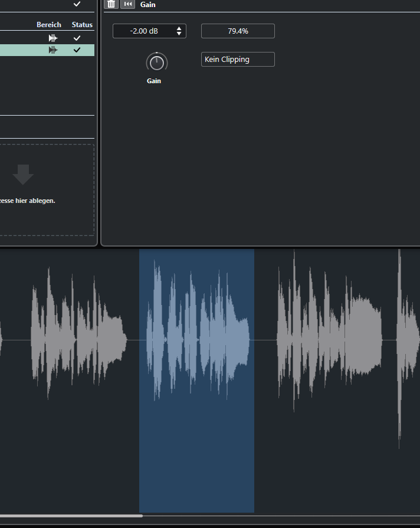
Task: Click the range icon in the unhighlighted row
Action: [53, 38]
